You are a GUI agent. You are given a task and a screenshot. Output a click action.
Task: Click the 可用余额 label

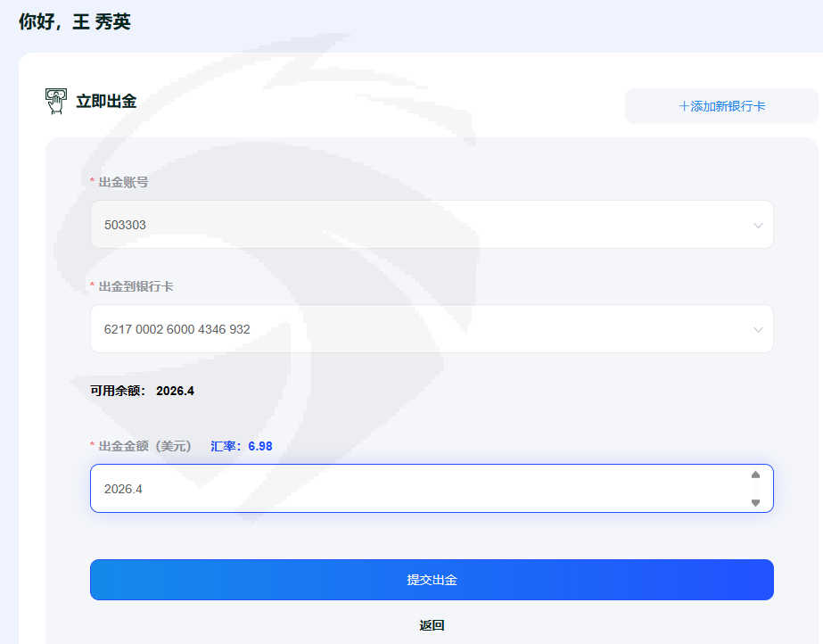[x=119, y=391]
